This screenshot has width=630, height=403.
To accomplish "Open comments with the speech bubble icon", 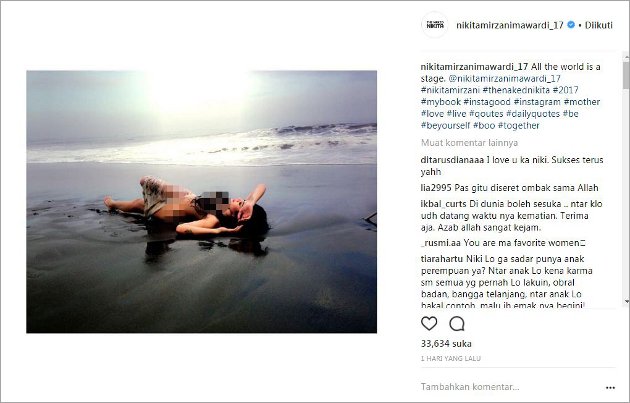I will (457, 323).
